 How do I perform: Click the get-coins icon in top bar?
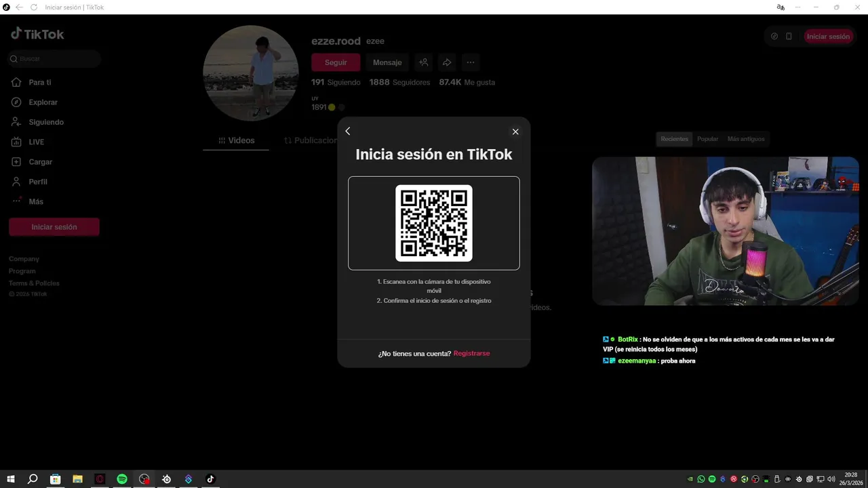(774, 37)
